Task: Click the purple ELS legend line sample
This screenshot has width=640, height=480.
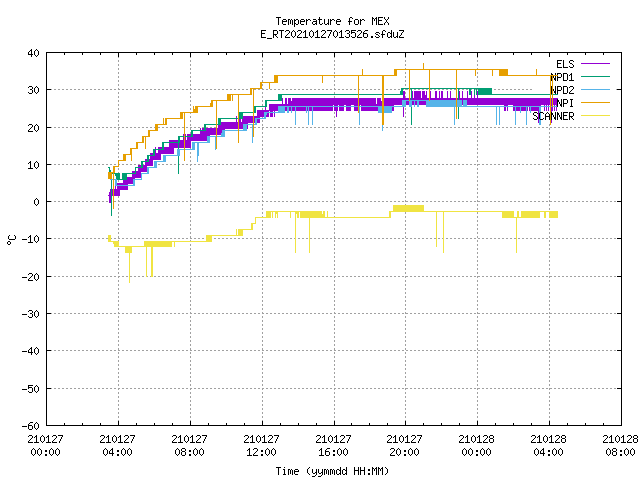Action: (595, 64)
